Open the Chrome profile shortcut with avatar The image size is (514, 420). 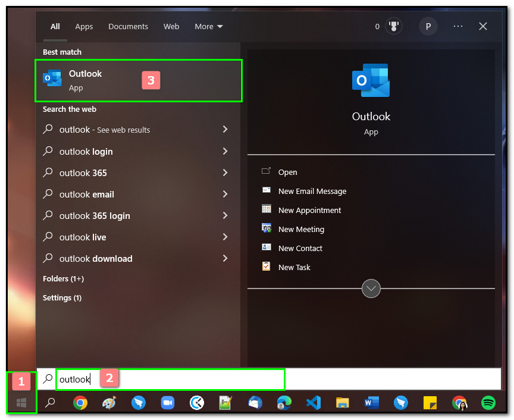[x=459, y=403]
